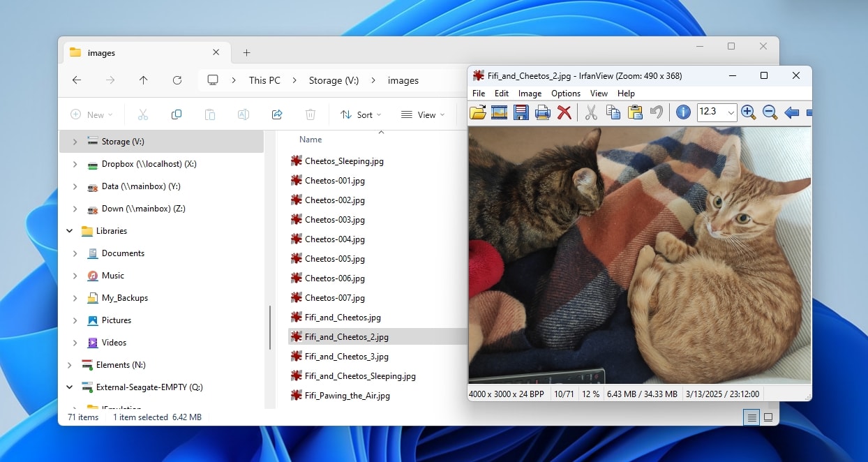Print the image using the printer icon
Viewport: 868px width, 462px height.
[543, 112]
